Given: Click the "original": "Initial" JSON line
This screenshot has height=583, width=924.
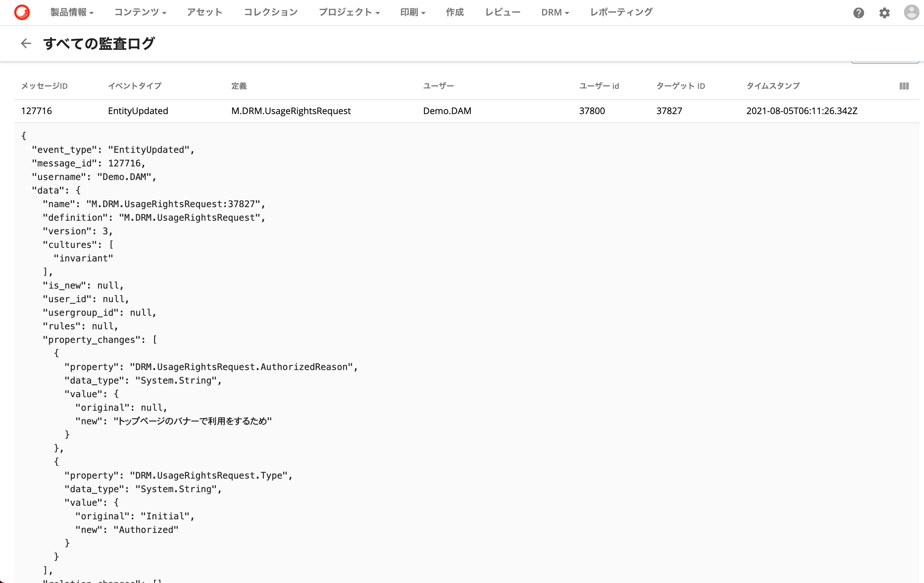Looking at the screenshot, I should coord(135,516).
